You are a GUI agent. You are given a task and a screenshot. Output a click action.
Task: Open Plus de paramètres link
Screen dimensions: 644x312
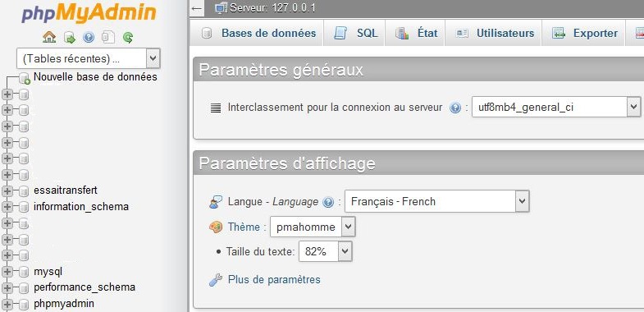click(x=274, y=279)
